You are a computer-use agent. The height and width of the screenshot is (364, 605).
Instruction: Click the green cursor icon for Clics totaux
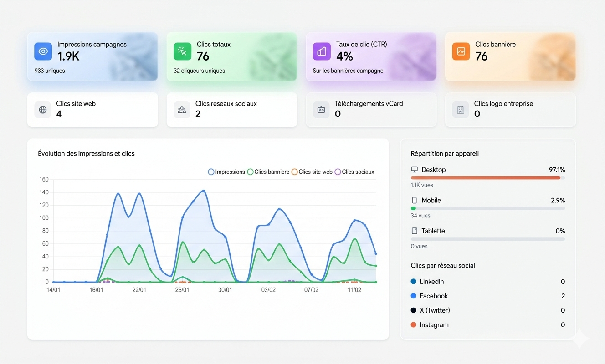pyautogui.click(x=182, y=51)
